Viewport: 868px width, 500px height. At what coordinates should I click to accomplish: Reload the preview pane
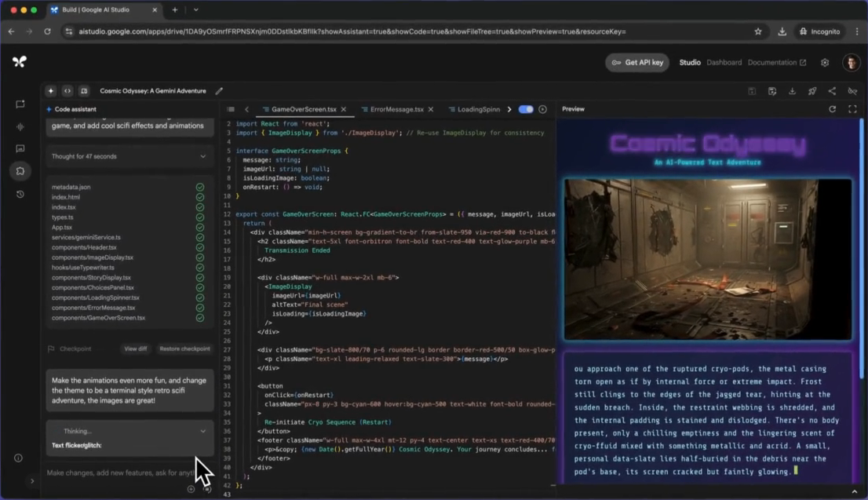coord(833,109)
